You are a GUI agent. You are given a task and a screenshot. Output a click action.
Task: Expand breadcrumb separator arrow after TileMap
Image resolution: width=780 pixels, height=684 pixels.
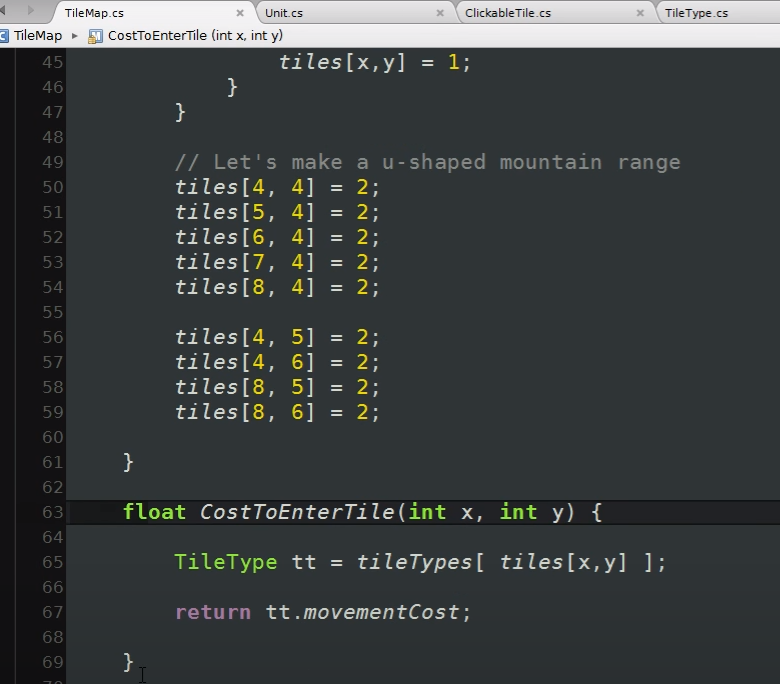75,36
